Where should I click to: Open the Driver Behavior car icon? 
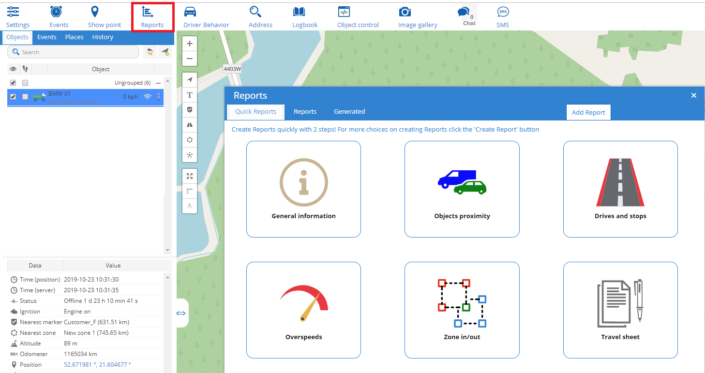190,12
